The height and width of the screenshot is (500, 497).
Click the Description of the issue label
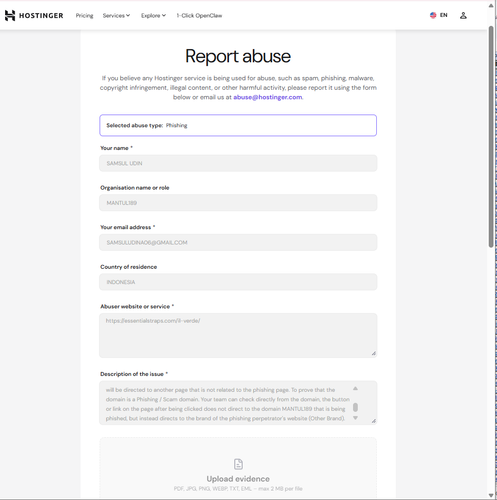(134, 374)
